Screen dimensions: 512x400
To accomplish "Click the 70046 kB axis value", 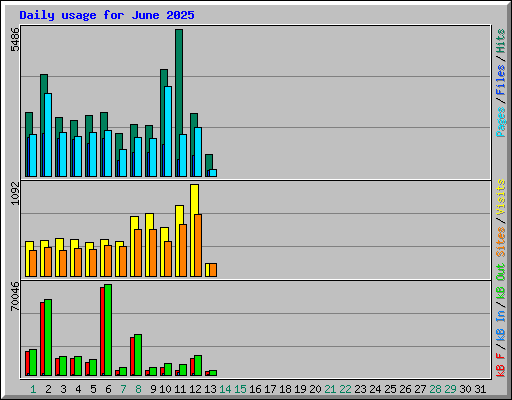I will [x=15, y=296].
